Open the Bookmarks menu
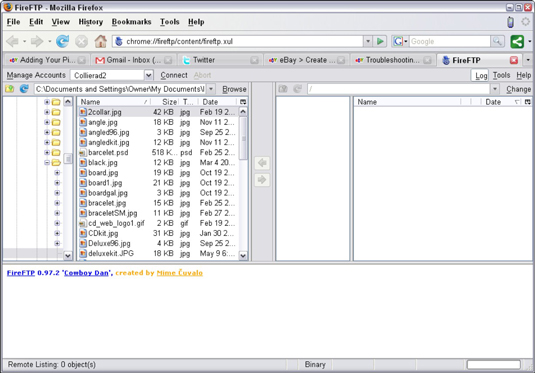The width and height of the screenshot is (535, 373). coord(131,22)
